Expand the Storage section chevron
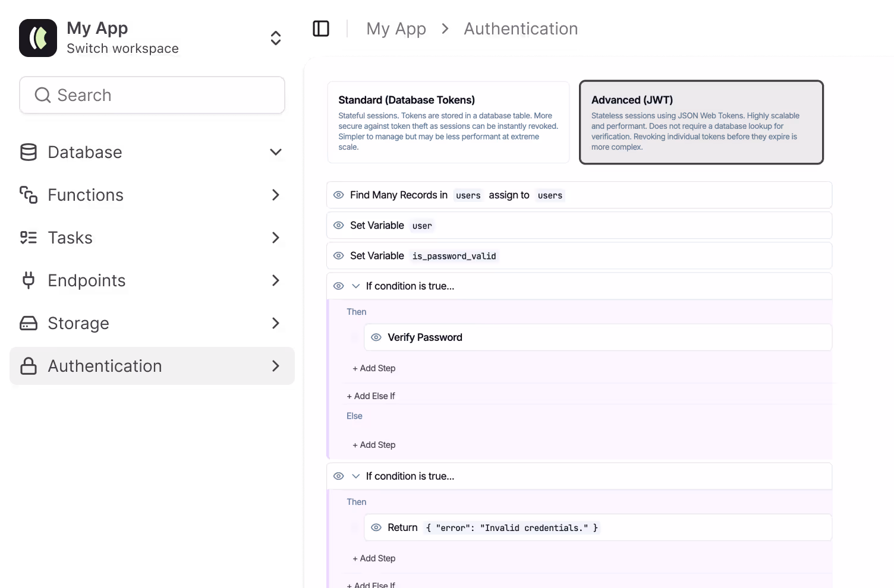This screenshot has height=588, width=894. 276,323
